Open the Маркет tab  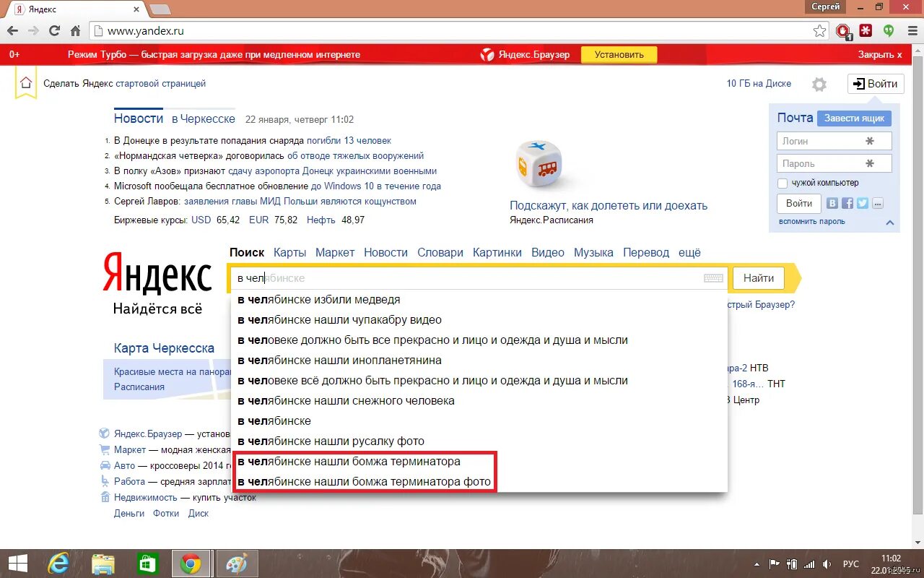pyautogui.click(x=335, y=252)
